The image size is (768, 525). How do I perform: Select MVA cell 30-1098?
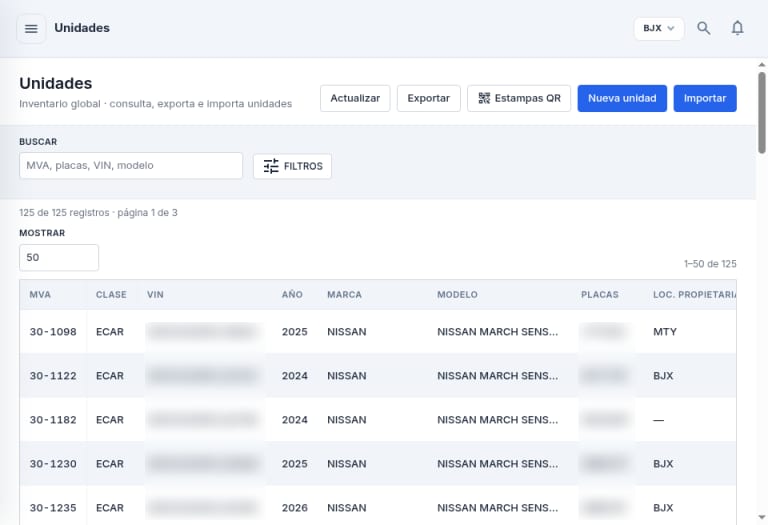pyautogui.click(x=53, y=332)
